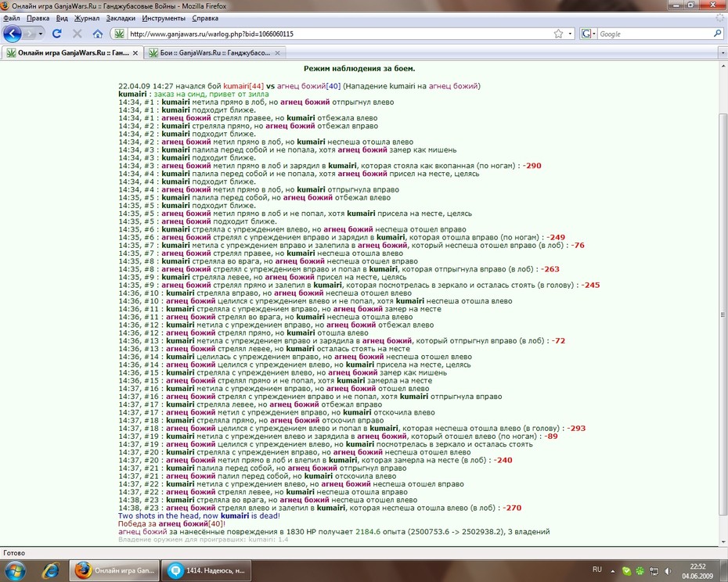Click the volume speaker tray icon
Image resolution: width=728 pixels, height=582 pixels.
pos(668,571)
